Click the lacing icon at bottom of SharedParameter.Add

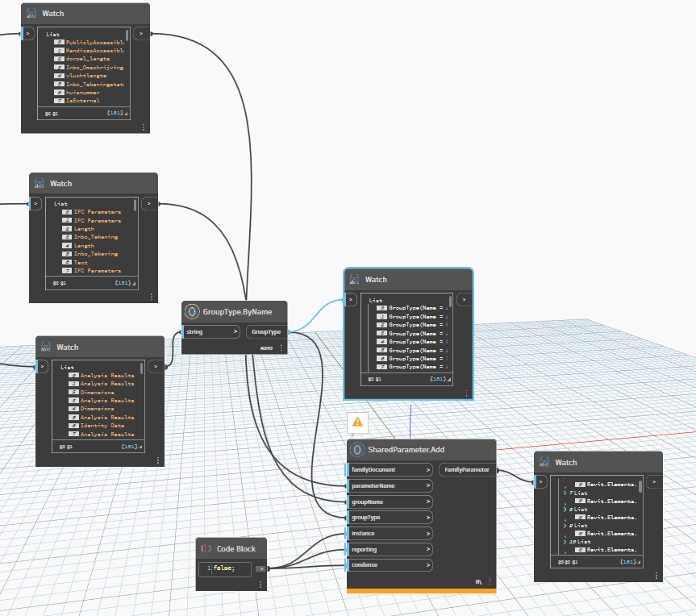click(478, 581)
